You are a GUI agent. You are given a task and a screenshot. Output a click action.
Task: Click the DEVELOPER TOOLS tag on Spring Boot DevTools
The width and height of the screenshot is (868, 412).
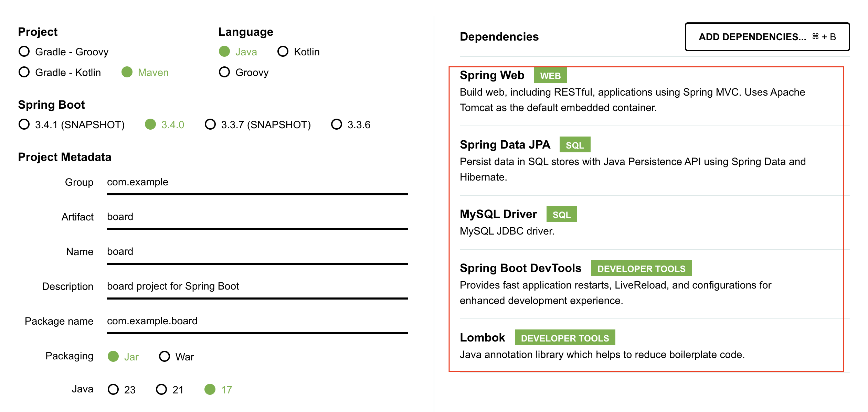642,269
